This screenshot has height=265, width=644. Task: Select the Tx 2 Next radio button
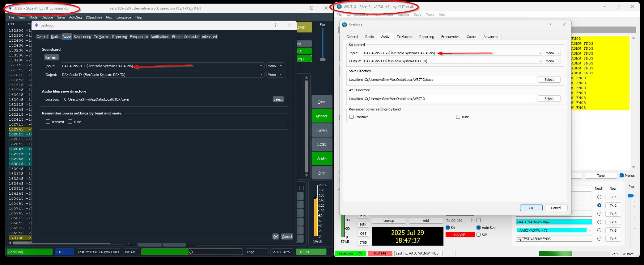[x=599, y=205]
